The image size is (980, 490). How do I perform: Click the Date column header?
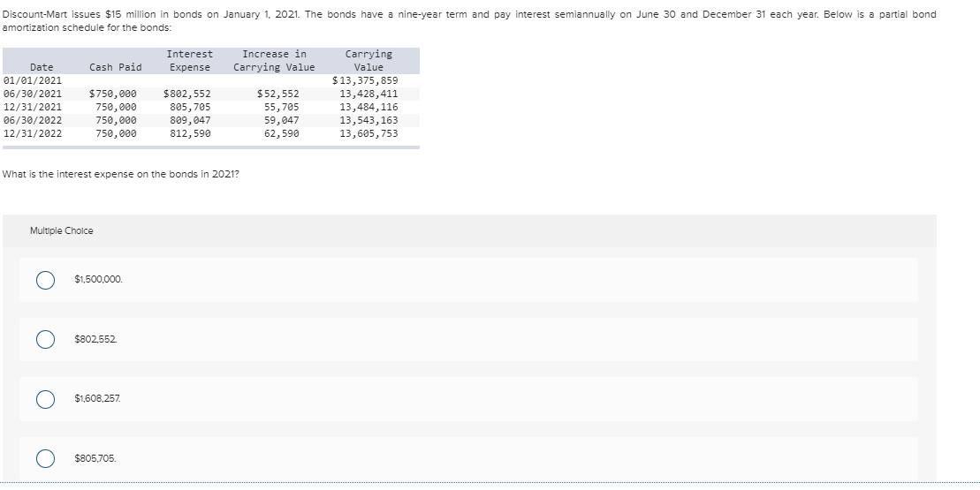coord(42,67)
